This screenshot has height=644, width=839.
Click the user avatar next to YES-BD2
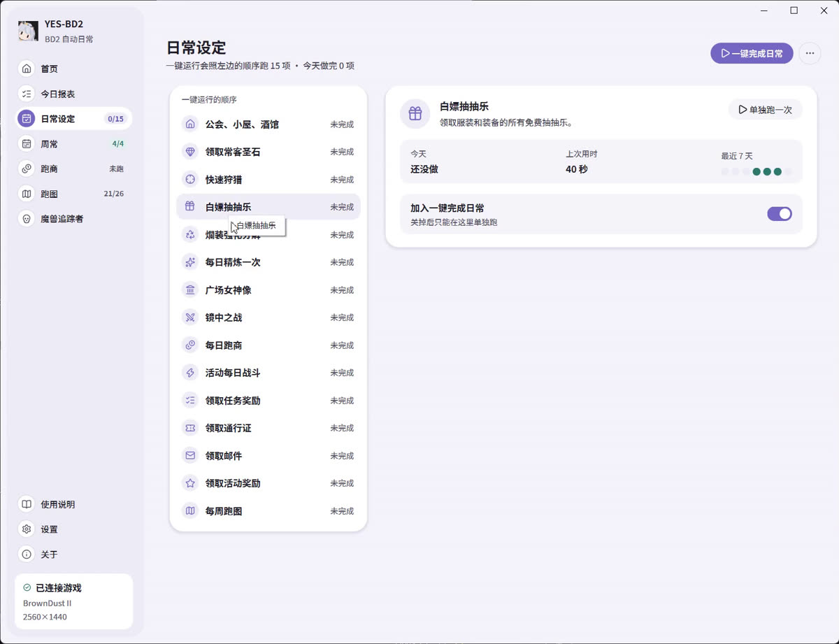(x=28, y=31)
